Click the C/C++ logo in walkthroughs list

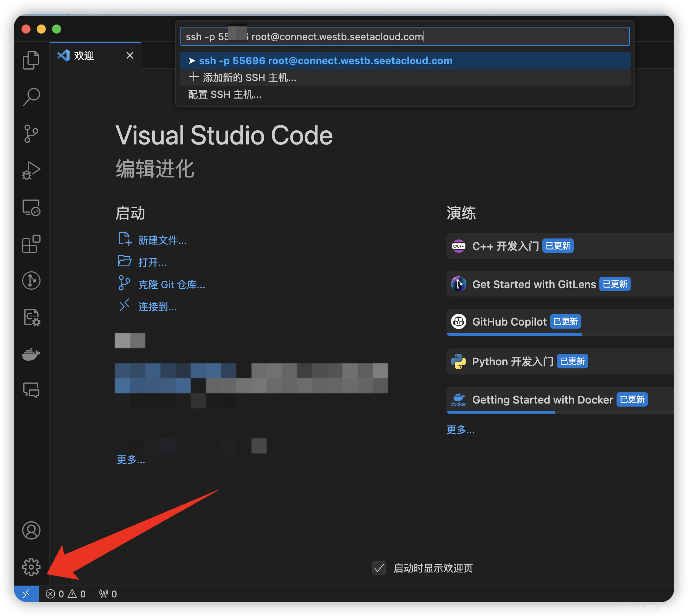click(x=459, y=246)
